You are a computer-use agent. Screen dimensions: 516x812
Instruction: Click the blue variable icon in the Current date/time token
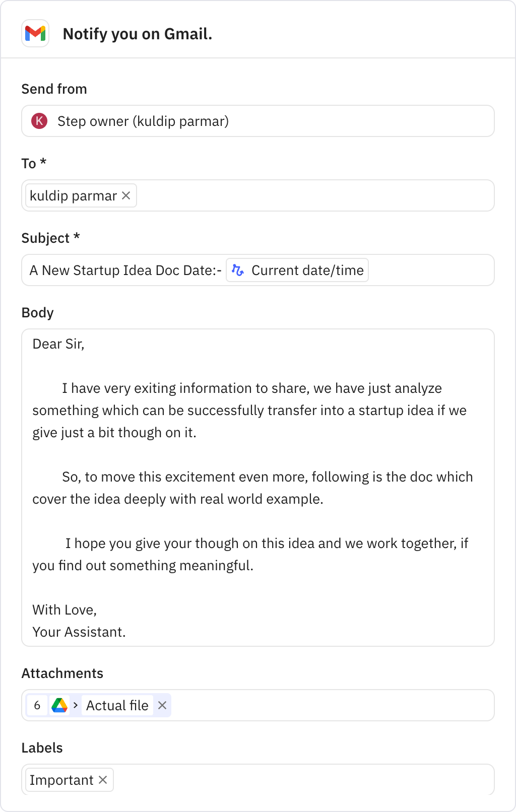point(238,270)
